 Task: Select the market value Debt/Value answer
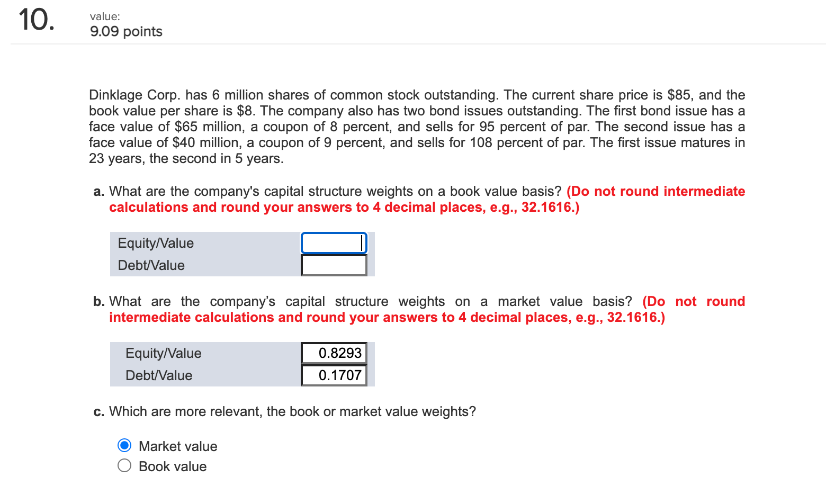[334, 375]
